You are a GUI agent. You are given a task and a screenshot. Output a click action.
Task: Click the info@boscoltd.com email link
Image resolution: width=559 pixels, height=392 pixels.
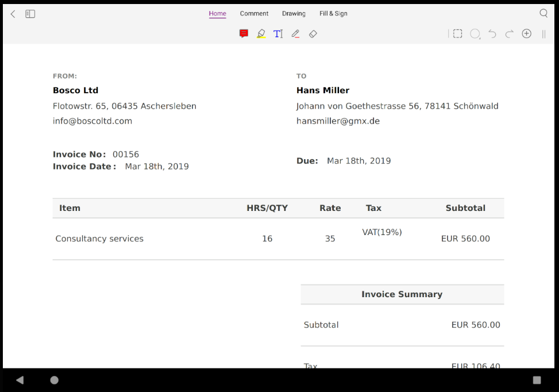click(x=92, y=121)
